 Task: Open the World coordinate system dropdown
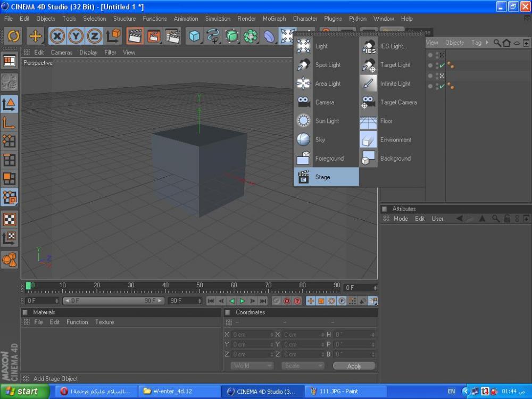pyautogui.click(x=252, y=366)
